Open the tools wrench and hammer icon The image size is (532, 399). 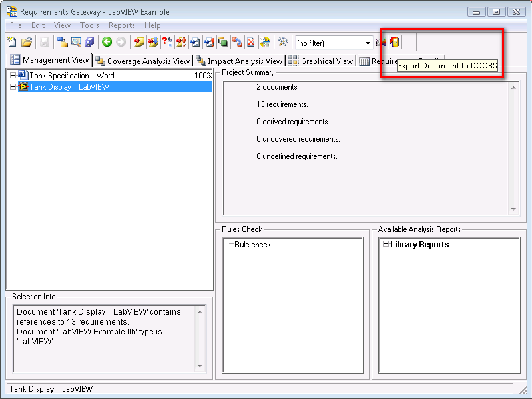click(x=282, y=43)
